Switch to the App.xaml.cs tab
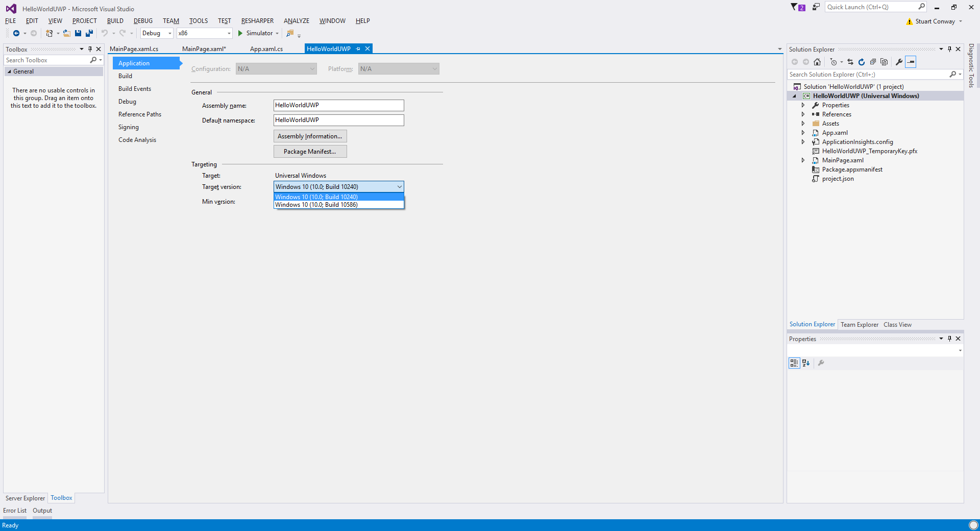 coord(266,49)
